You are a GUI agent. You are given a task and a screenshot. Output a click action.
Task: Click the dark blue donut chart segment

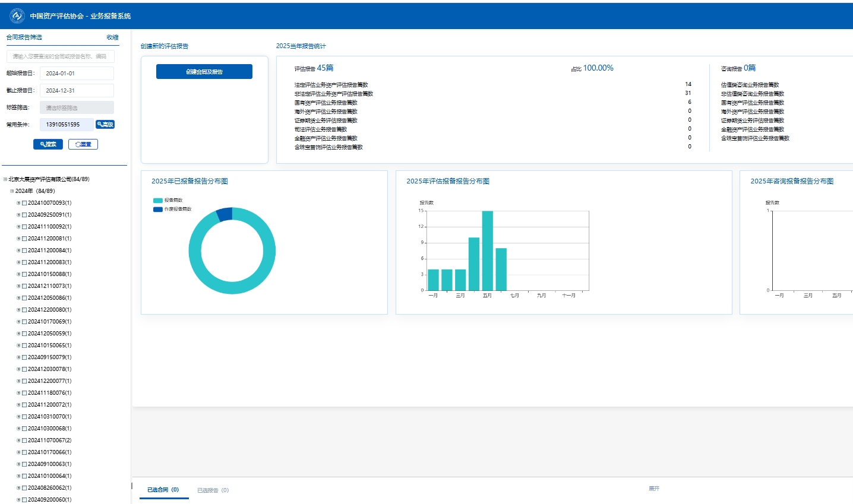pos(225,214)
